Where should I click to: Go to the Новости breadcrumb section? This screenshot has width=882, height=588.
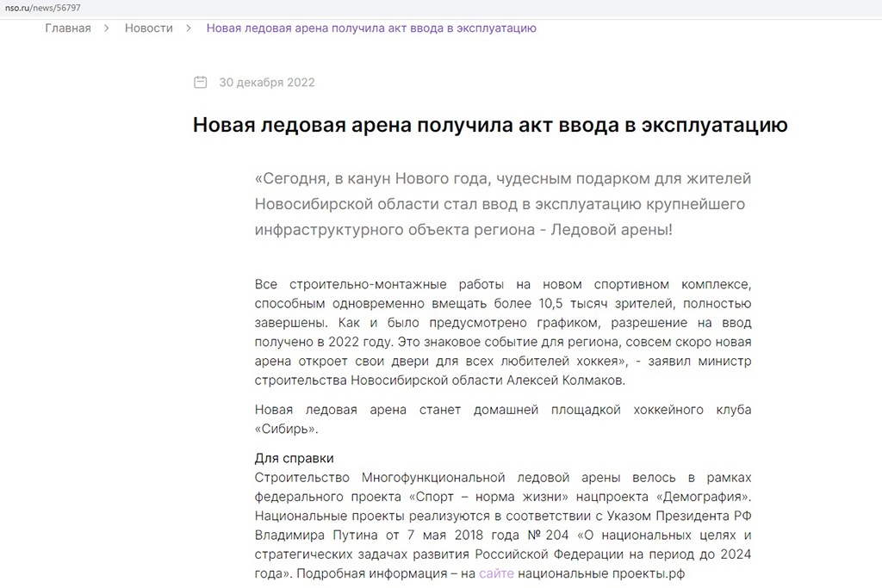[148, 28]
